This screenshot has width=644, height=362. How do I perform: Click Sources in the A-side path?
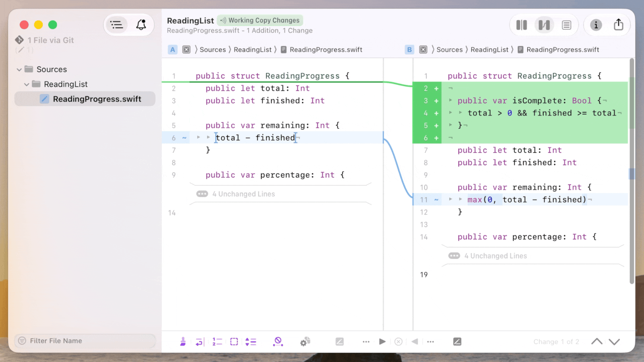213,49
